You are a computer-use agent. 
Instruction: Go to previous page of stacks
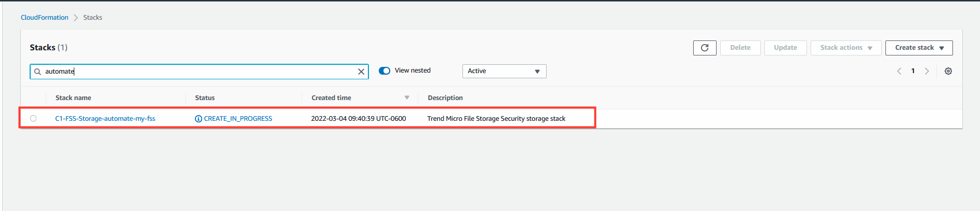click(x=899, y=71)
